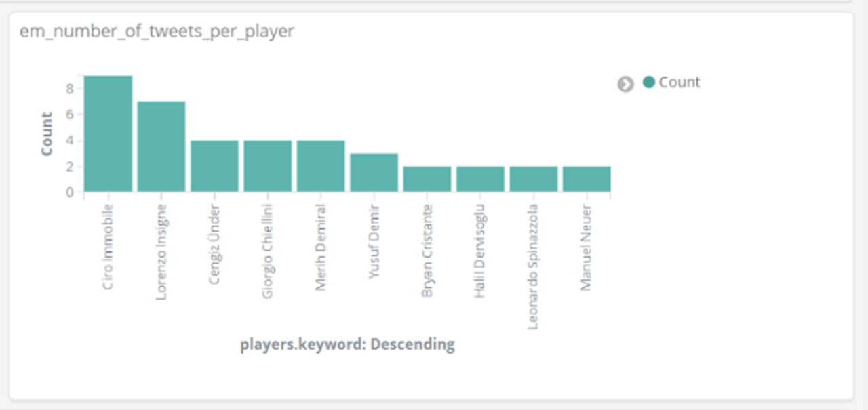
Task: Select the Lorenzo Insigne bar
Action: tap(161, 146)
